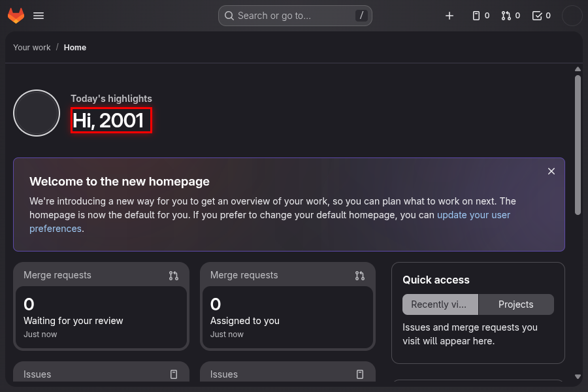
Task: Open the plus create-new menu
Action: 449,16
